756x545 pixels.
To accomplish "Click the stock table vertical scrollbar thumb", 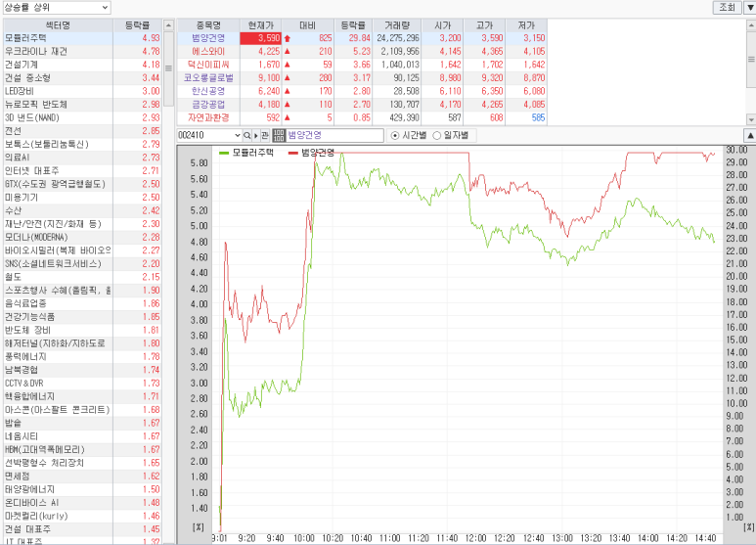I will pos(751,60).
